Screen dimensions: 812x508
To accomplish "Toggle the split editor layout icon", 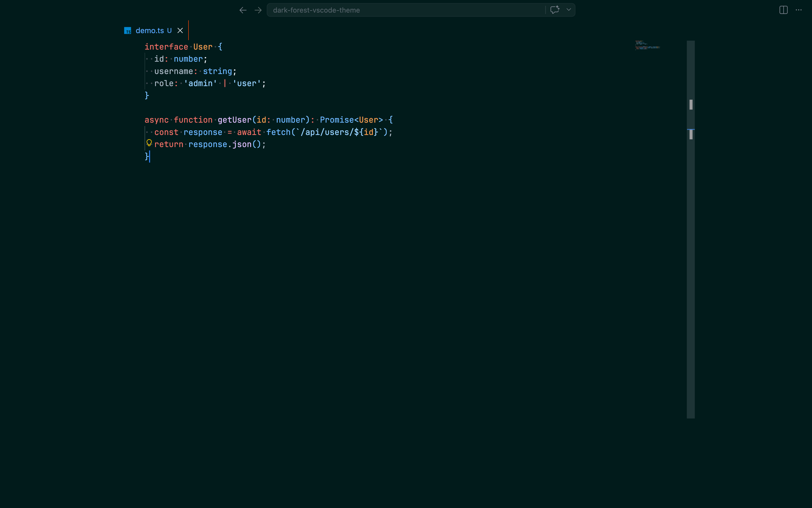I will tap(783, 10).
